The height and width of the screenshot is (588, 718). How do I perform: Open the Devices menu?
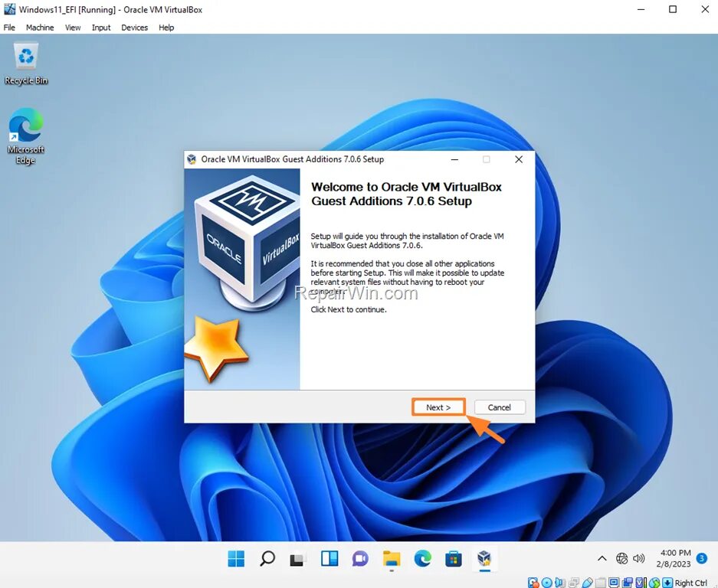coord(134,28)
